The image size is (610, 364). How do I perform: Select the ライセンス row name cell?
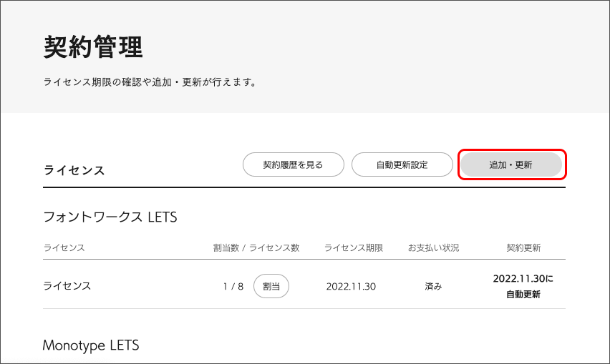67,285
